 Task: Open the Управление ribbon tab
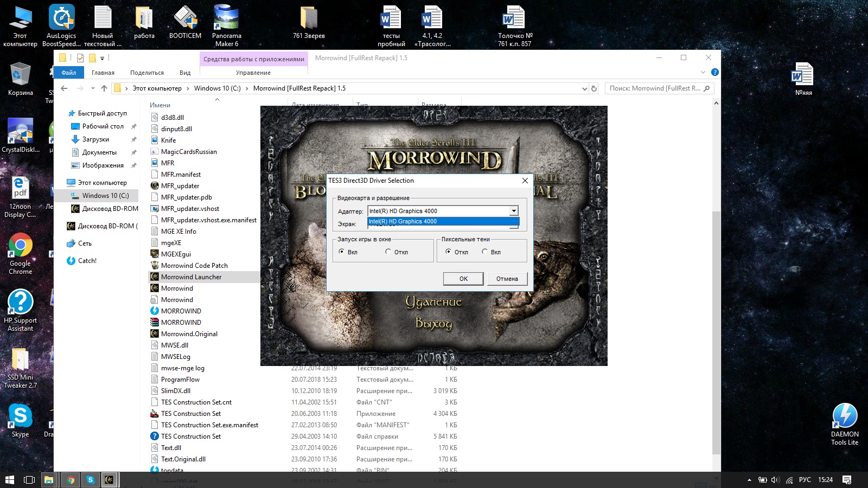pos(253,73)
